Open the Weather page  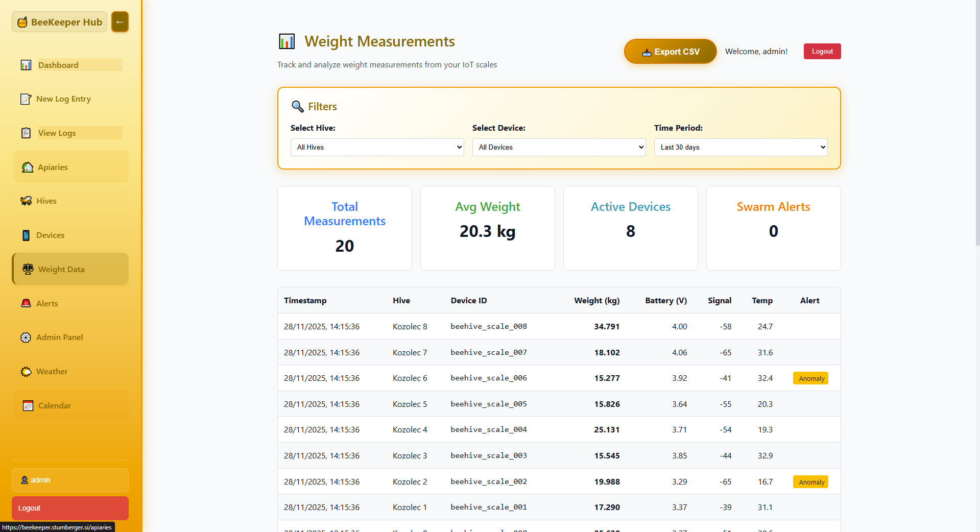(70, 372)
